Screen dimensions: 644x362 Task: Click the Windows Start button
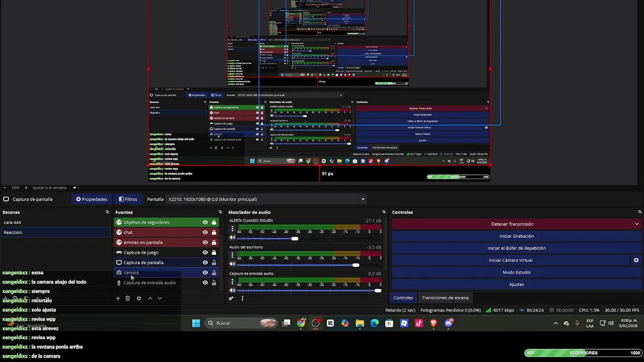click(x=196, y=323)
